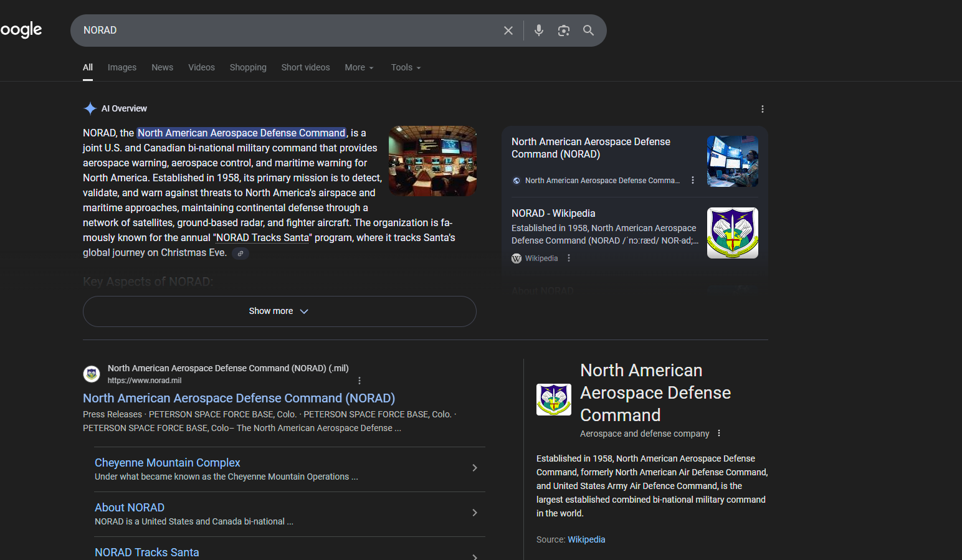Start voice search with microphone icon
The height and width of the screenshot is (560, 962).
[x=539, y=31]
